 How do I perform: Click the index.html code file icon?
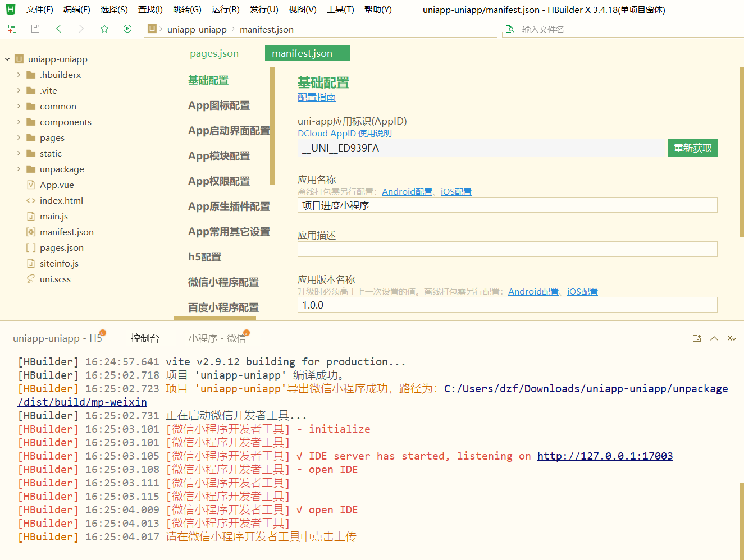click(x=31, y=200)
